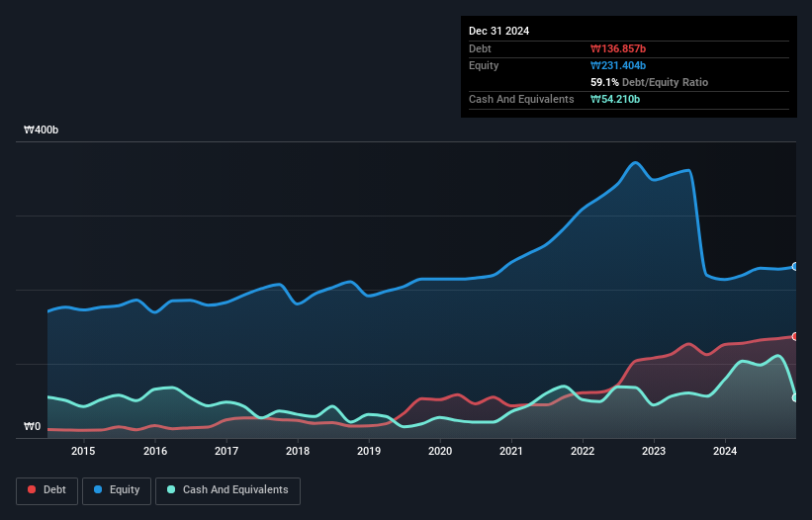Click the Equity value ₩231.404b
The height and width of the screenshot is (520, 812).
coord(618,65)
